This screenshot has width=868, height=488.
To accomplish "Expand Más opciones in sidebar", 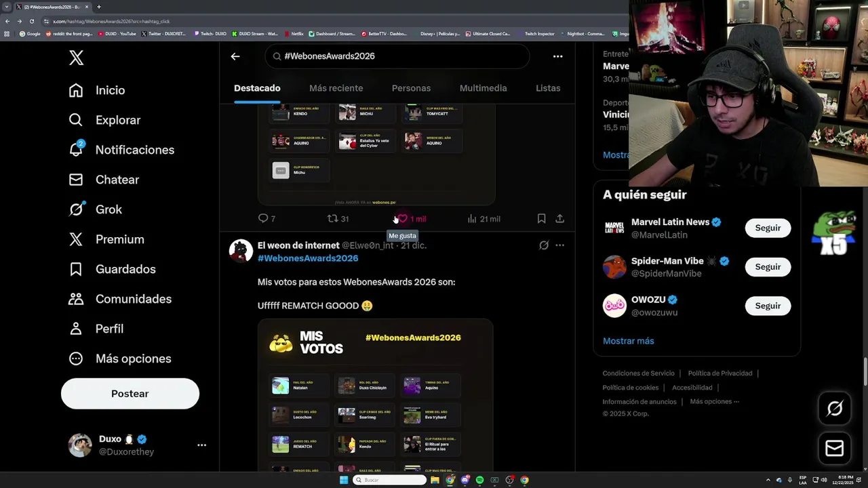I will pos(119,359).
